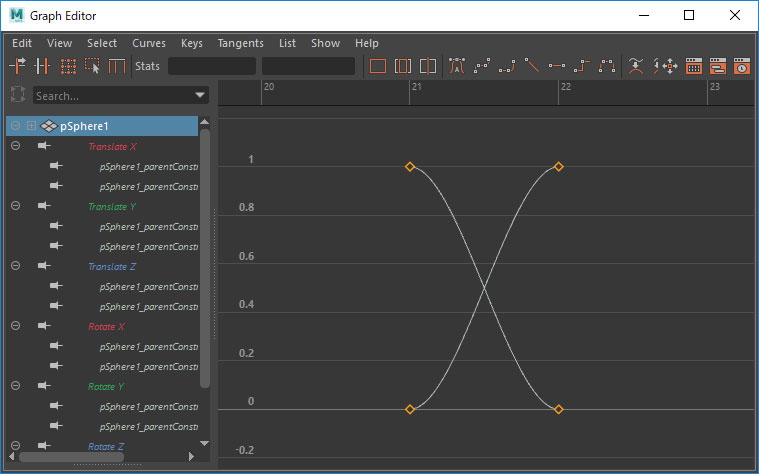The width and height of the screenshot is (759, 474).
Task: Select the key at frame 21, value 0
Action: coord(410,409)
